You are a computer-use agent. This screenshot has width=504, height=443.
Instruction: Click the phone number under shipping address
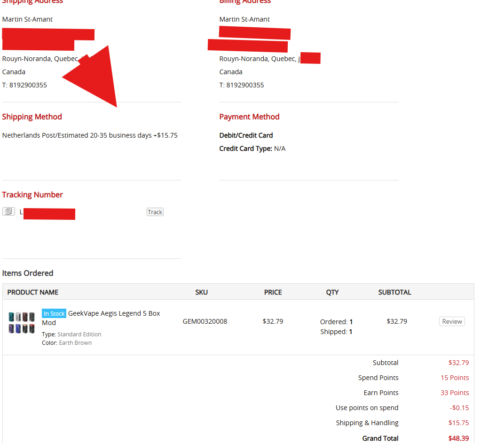pos(28,85)
